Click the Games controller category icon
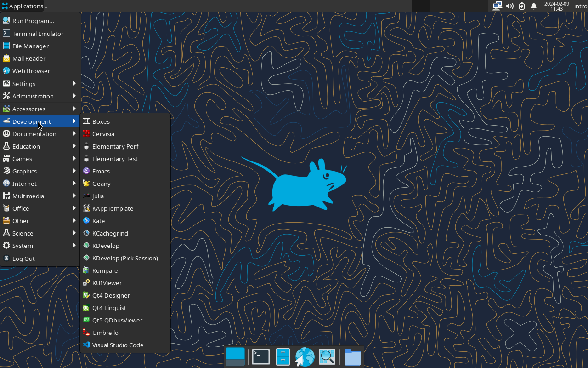 pyautogui.click(x=6, y=158)
